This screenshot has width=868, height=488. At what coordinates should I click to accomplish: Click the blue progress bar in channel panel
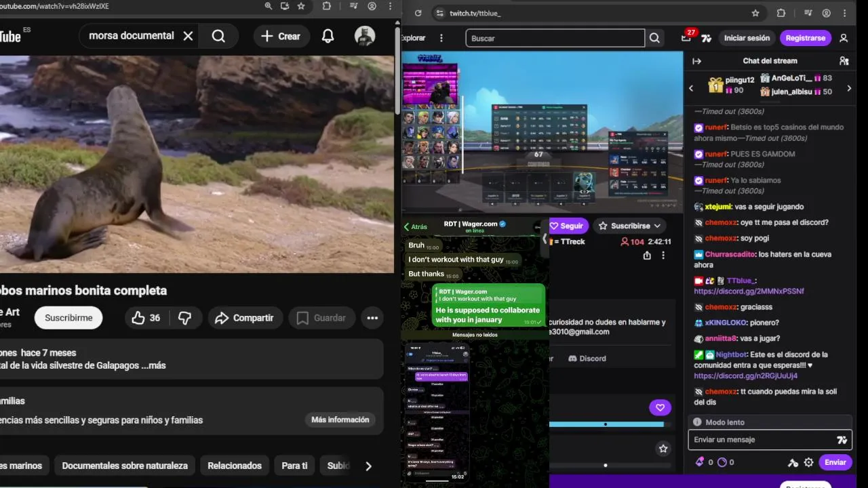pos(606,424)
